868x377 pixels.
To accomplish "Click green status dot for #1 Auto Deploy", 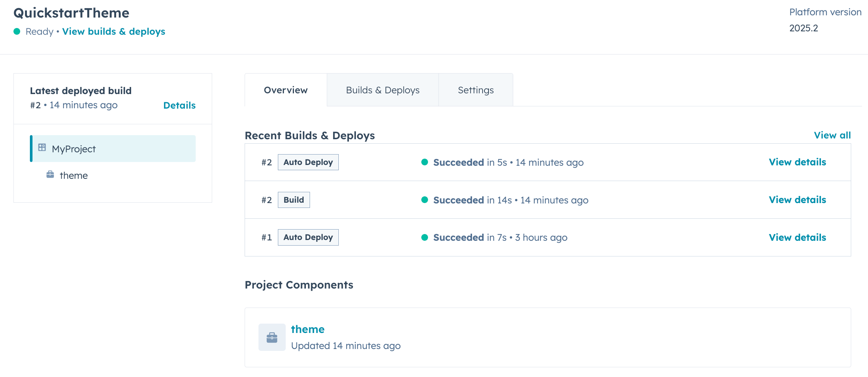I will [425, 237].
